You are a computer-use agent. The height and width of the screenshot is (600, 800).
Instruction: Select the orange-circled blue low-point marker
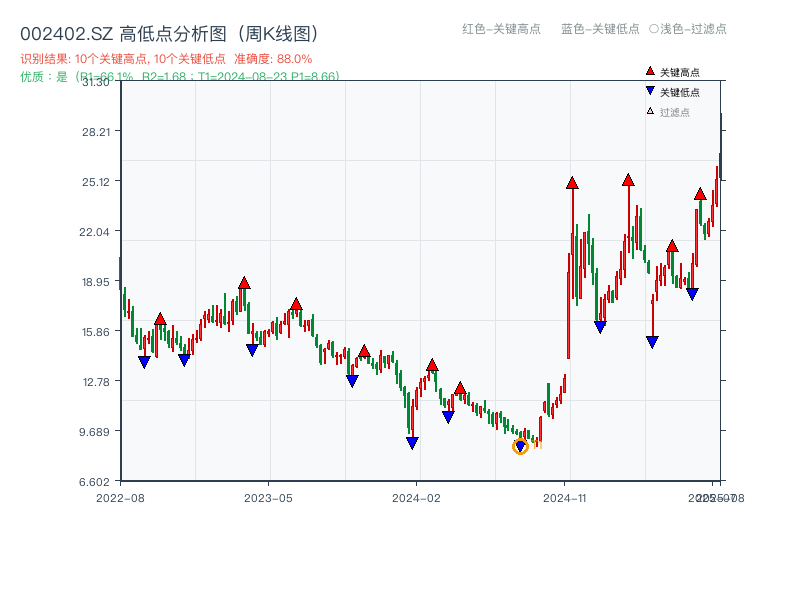pos(520,446)
